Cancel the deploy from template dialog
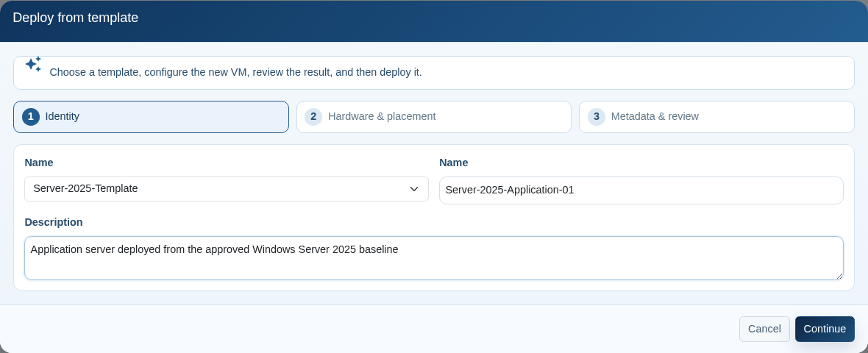The height and width of the screenshot is (353, 868). click(764, 329)
